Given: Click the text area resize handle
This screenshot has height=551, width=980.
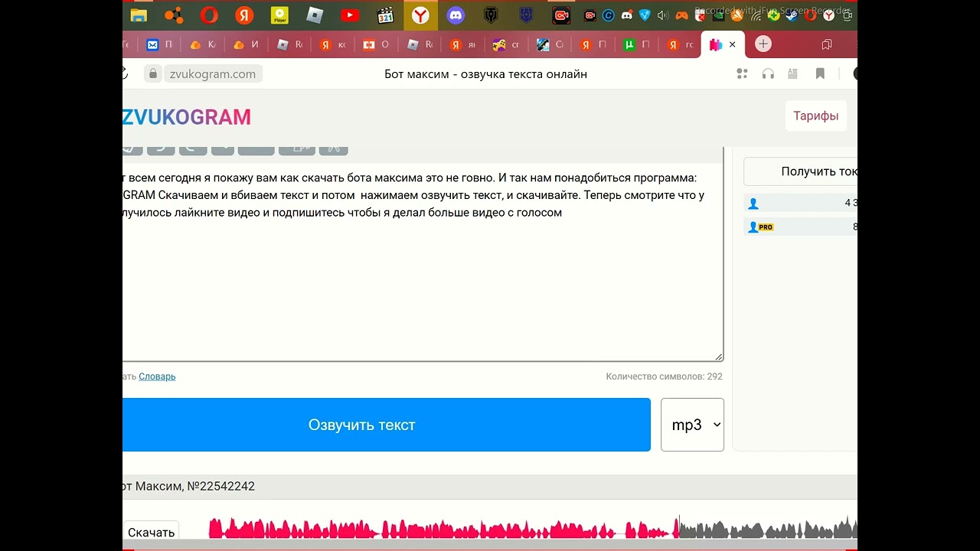Looking at the screenshot, I should click(x=719, y=357).
